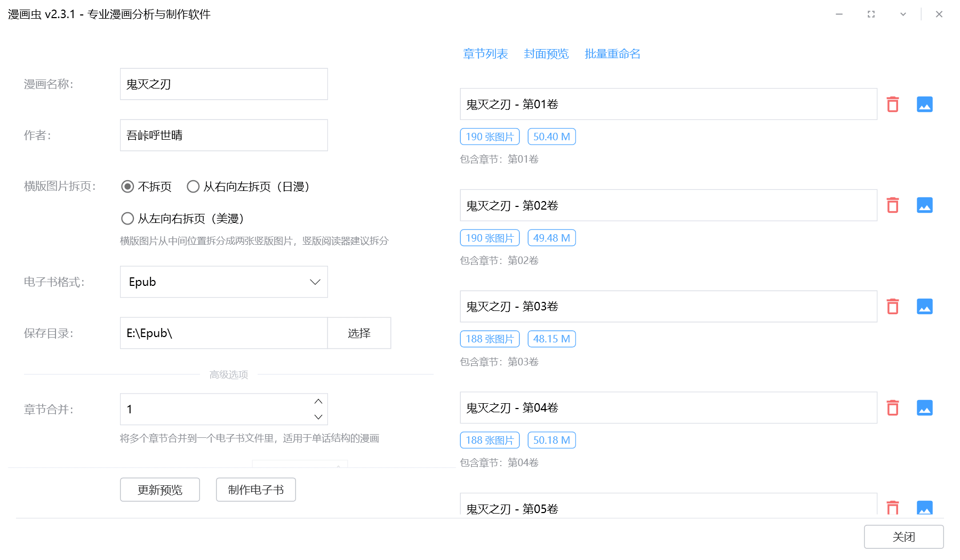Click the 50.18 M size tag

coord(551,440)
